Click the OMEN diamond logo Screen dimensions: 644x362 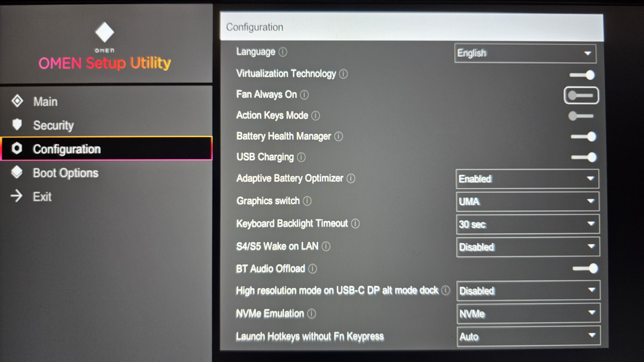[x=104, y=32]
